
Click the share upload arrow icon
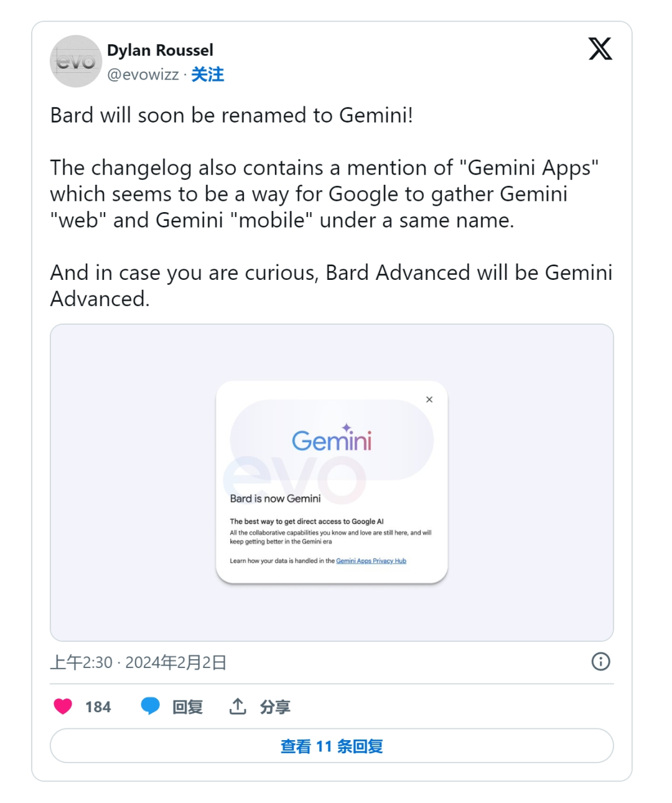(x=238, y=707)
